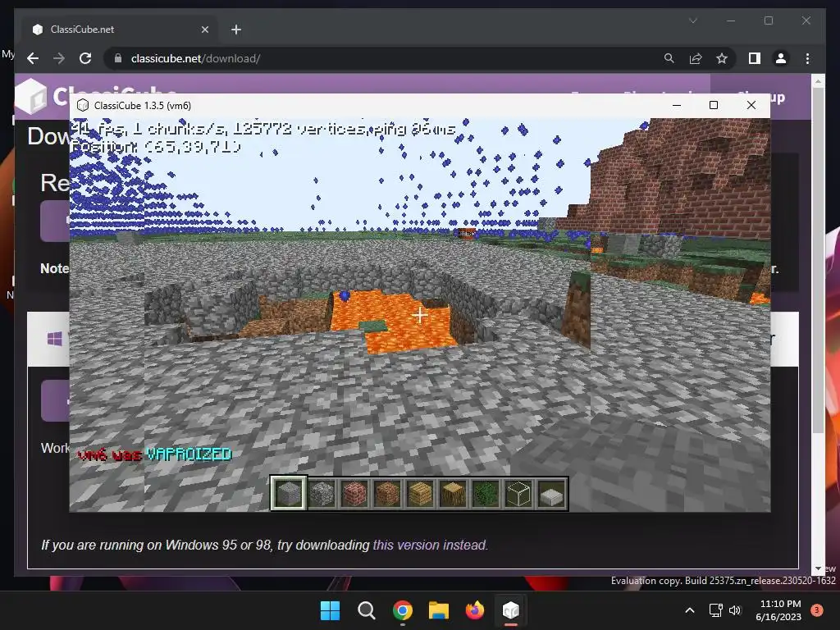Click Chrome icon in taskbar

(402, 610)
